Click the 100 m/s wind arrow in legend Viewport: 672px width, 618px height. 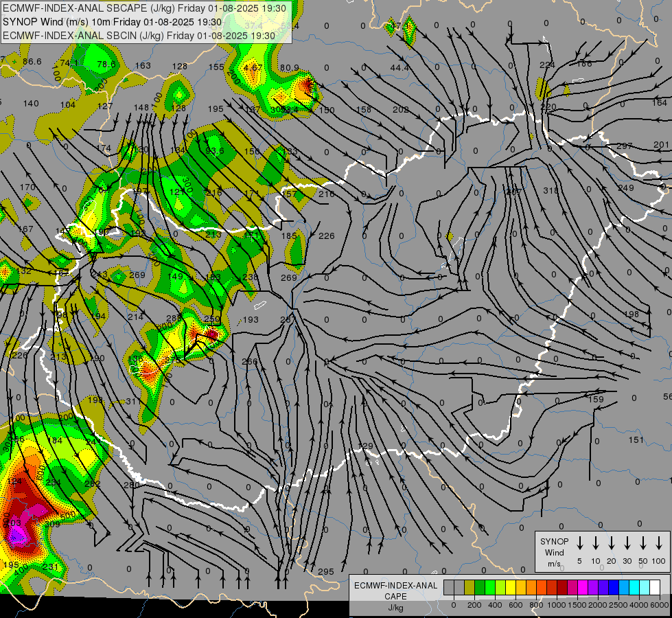point(659,543)
